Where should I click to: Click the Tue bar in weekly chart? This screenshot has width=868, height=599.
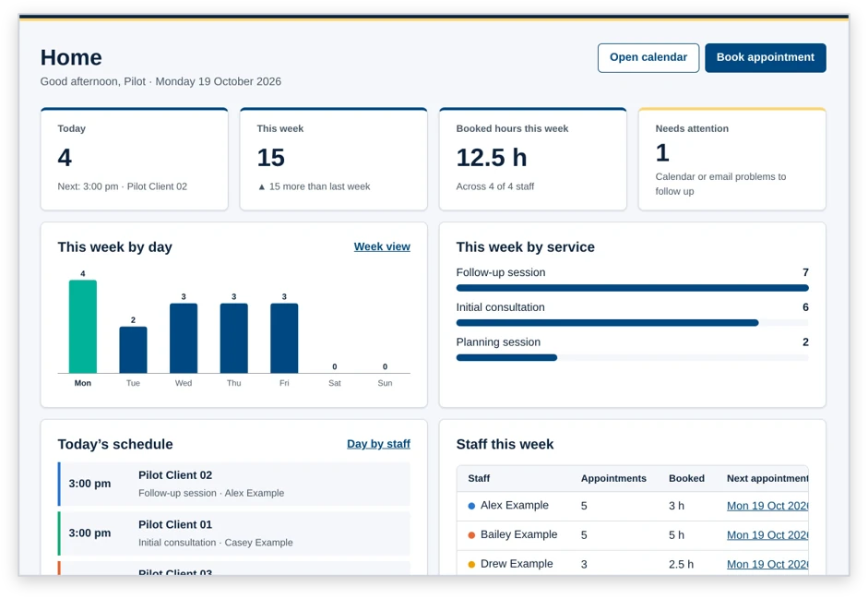coord(134,350)
